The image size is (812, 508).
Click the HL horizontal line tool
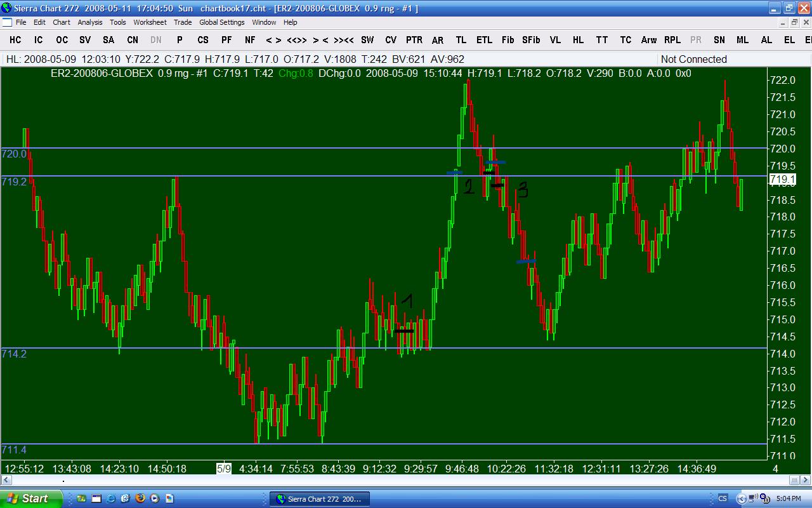[x=578, y=39]
